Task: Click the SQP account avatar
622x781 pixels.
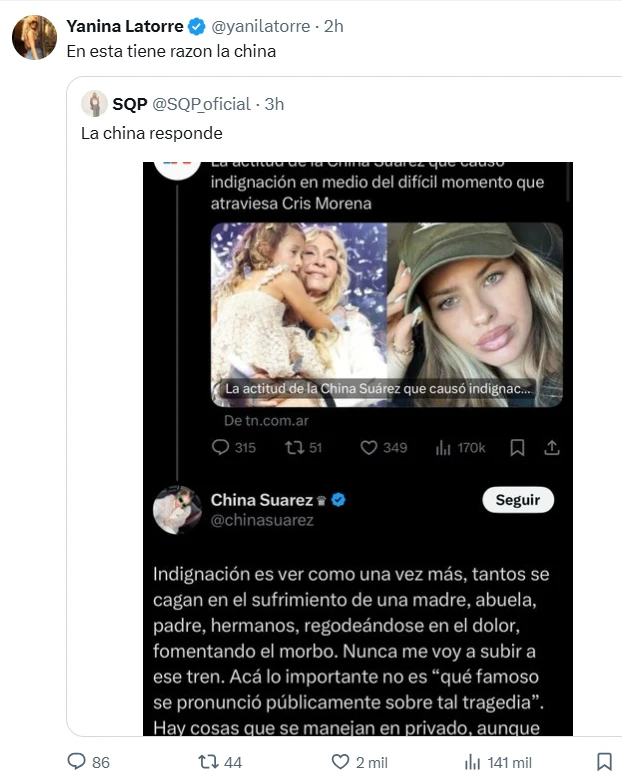Action: (x=95, y=104)
